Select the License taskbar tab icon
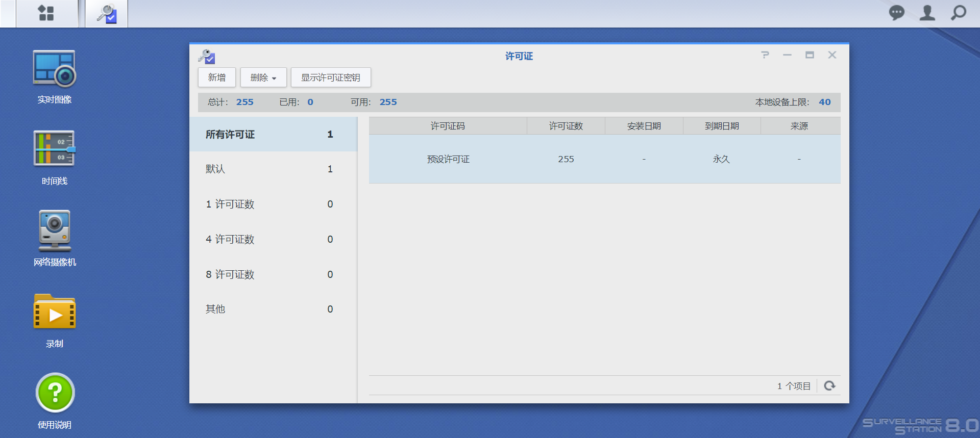This screenshot has height=438, width=980. point(107,13)
